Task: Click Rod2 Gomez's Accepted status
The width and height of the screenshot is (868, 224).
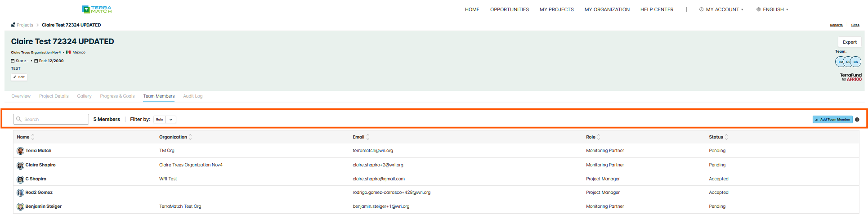Action: coord(719,193)
